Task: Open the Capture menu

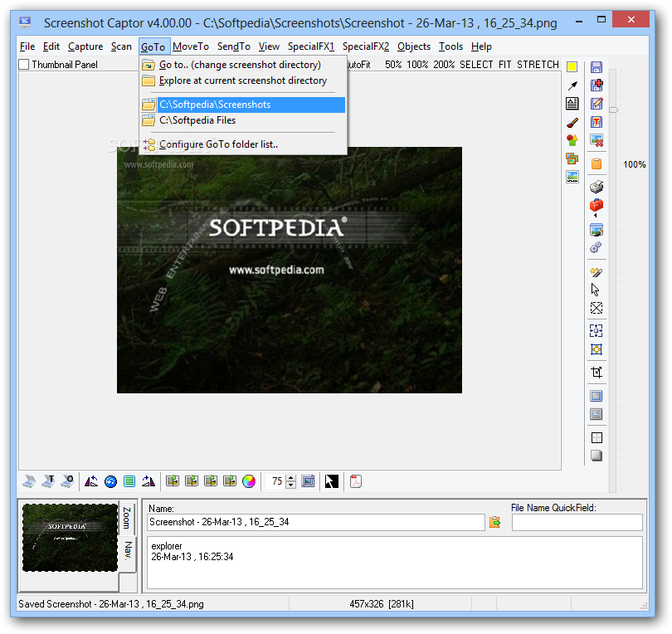Action: (x=85, y=46)
